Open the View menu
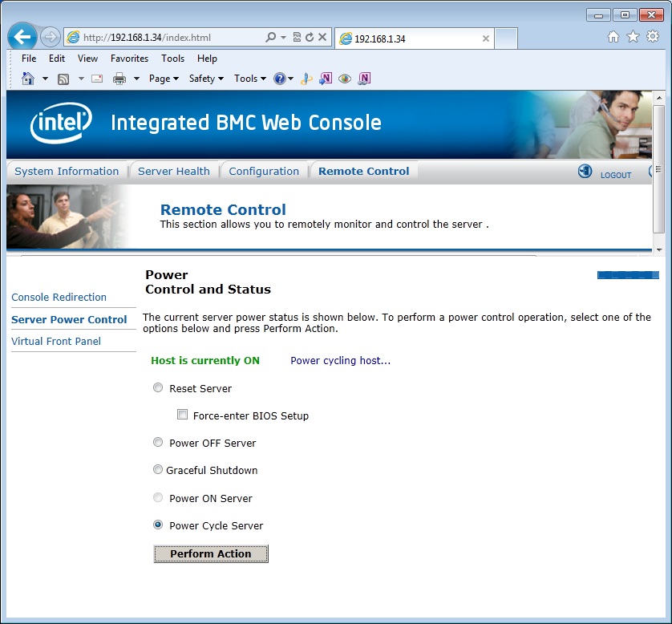672x624 pixels. [x=87, y=59]
